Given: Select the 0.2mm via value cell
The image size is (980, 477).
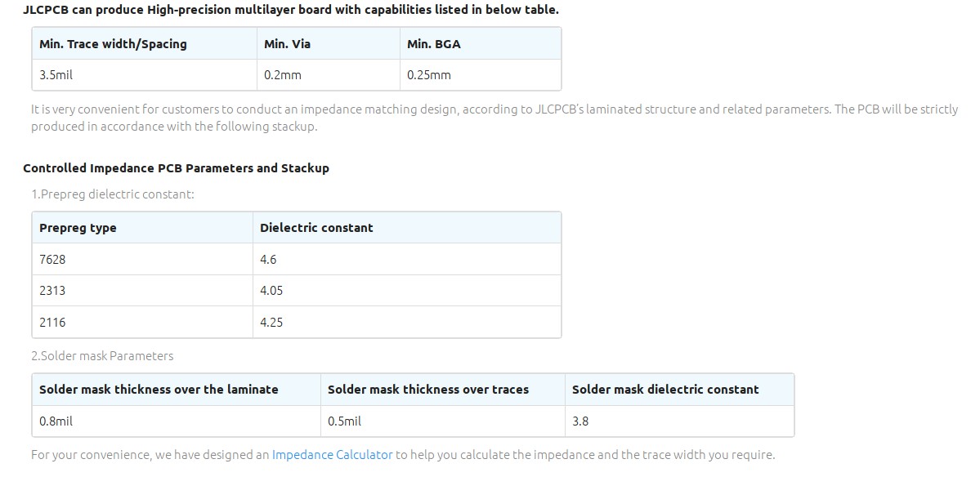Looking at the screenshot, I should (x=328, y=75).
